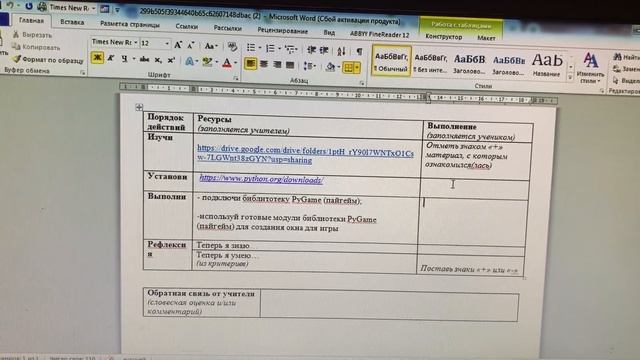
Task: Open the Буфер обмена pane launcher
Action: (83, 72)
